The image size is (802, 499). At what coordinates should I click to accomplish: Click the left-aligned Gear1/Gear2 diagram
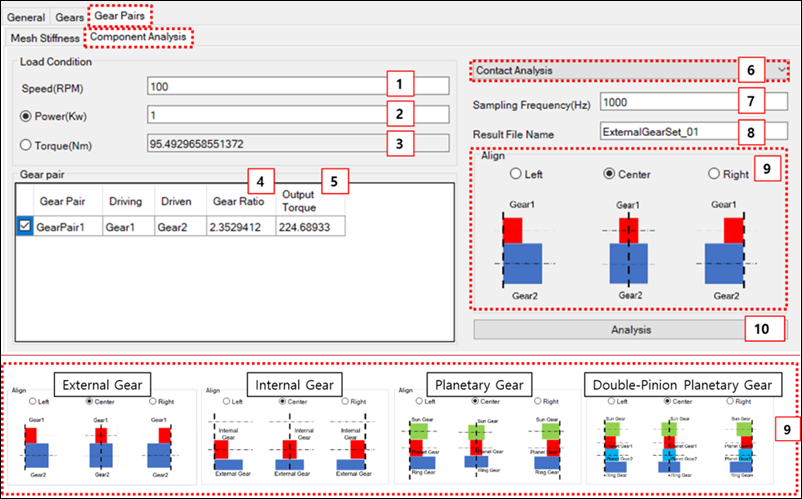[x=526, y=250]
